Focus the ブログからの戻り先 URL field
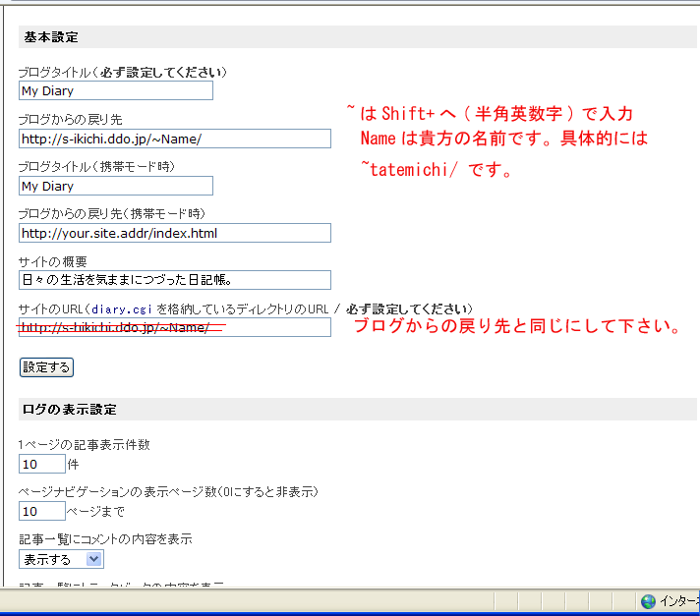Image resolution: width=700 pixels, height=616 pixels. 174,139
